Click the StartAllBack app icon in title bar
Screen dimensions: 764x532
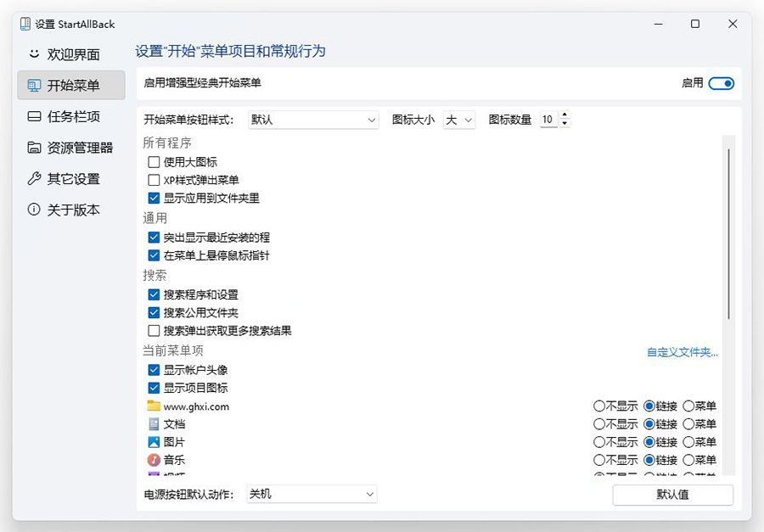point(25,24)
